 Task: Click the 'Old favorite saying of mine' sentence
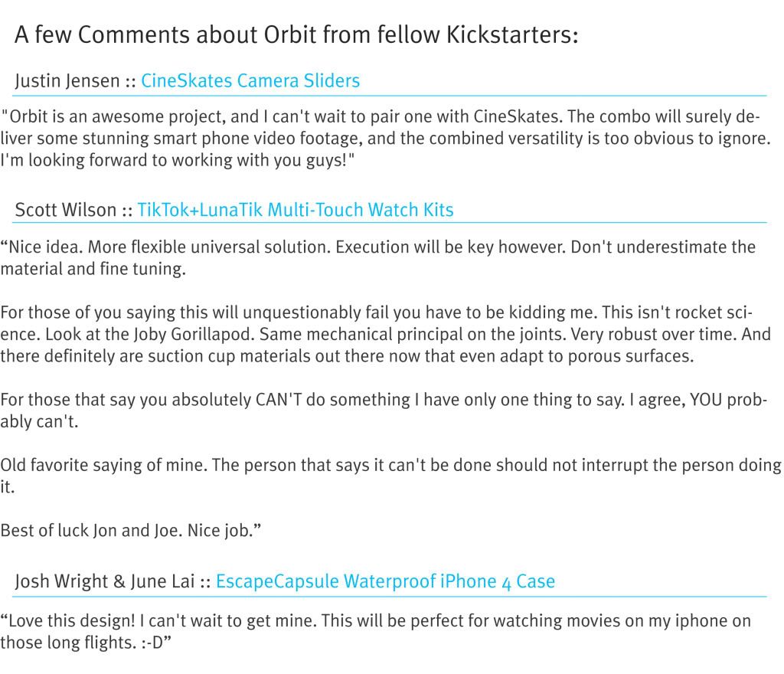[x=390, y=476]
